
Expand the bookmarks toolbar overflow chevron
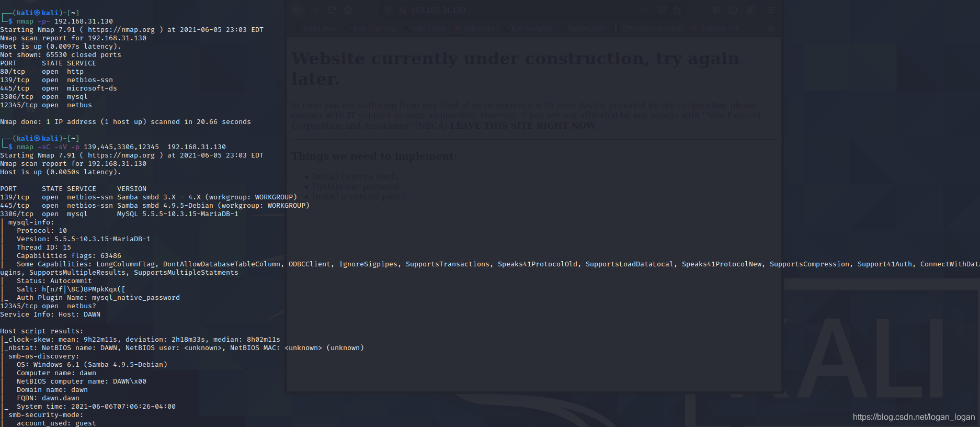tap(771, 29)
